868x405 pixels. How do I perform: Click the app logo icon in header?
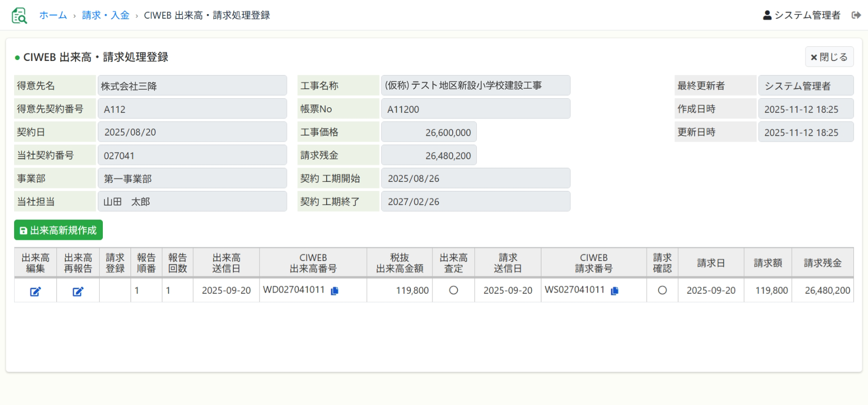click(19, 16)
